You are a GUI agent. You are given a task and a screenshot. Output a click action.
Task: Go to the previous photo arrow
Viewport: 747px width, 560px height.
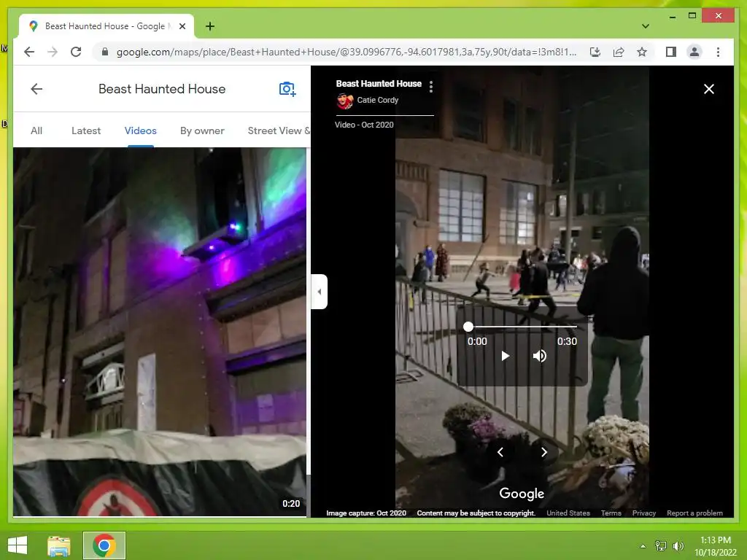(500, 452)
